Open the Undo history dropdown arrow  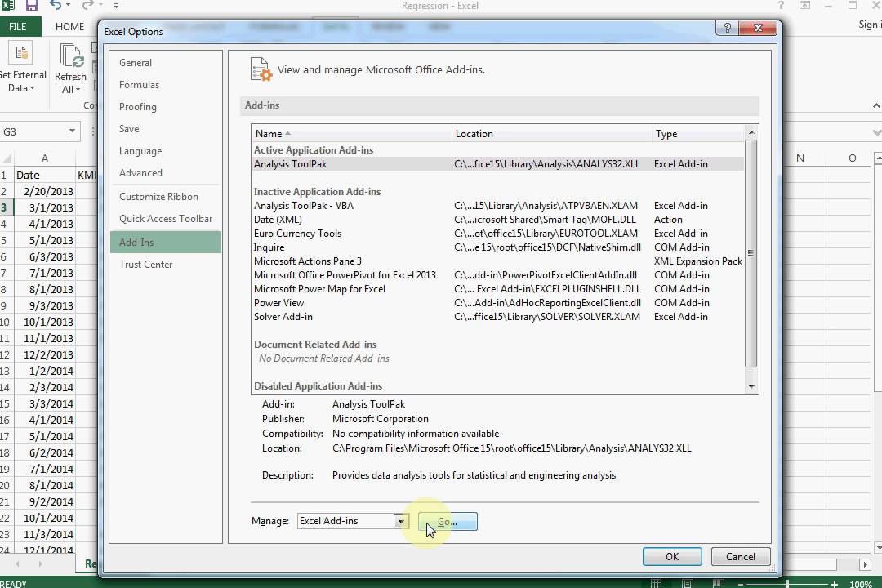click(x=68, y=6)
